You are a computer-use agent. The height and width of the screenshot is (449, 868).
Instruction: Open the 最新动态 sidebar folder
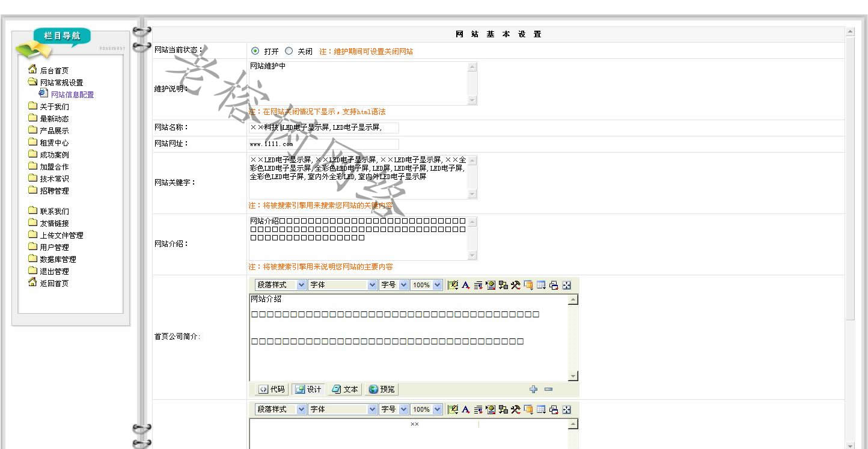click(x=49, y=118)
